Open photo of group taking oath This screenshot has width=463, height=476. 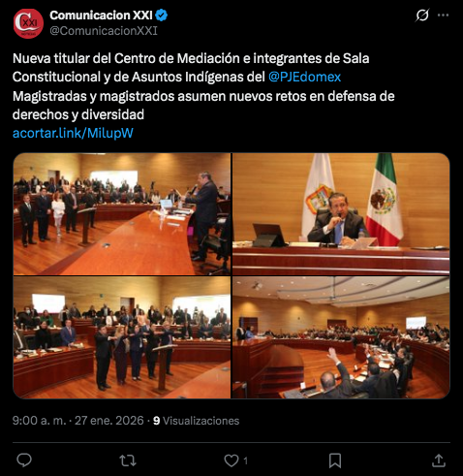(x=122, y=337)
